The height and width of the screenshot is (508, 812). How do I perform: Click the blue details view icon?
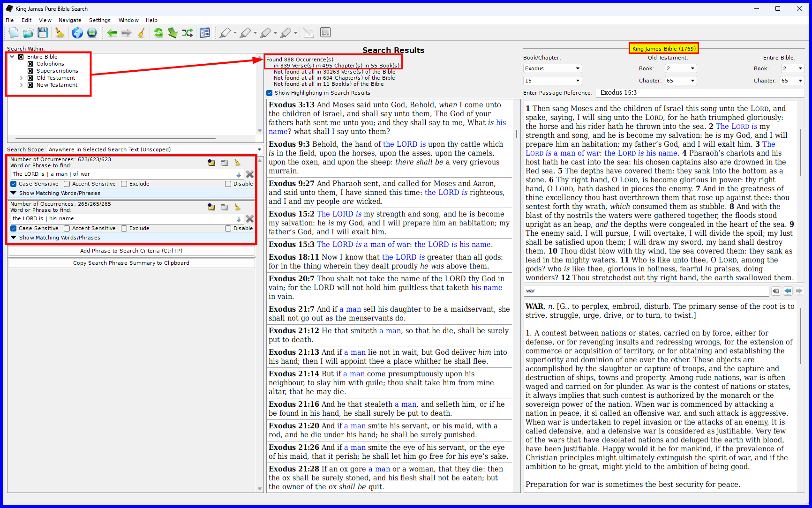pos(205,33)
